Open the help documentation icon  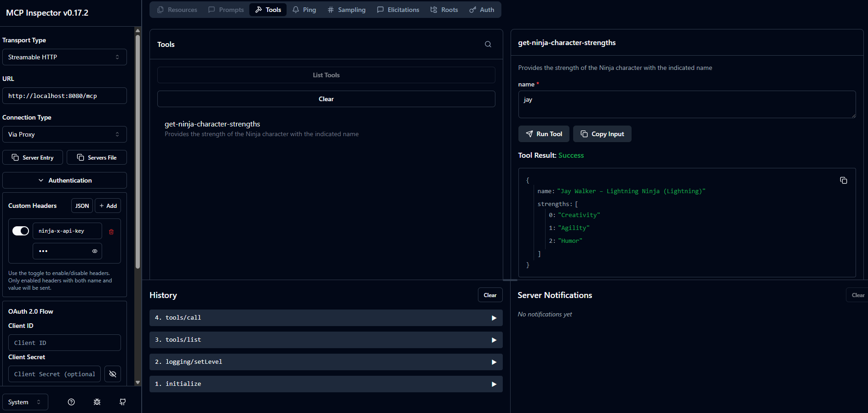point(71,402)
